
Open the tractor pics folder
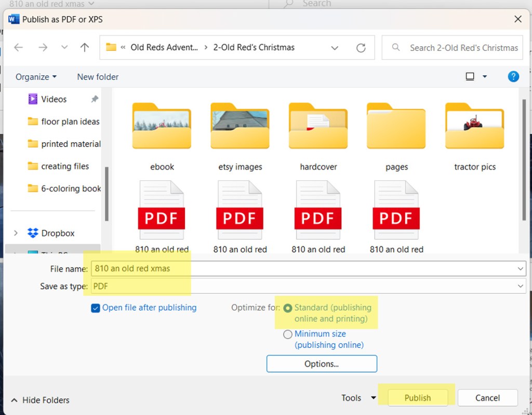pyautogui.click(x=474, y=127)
